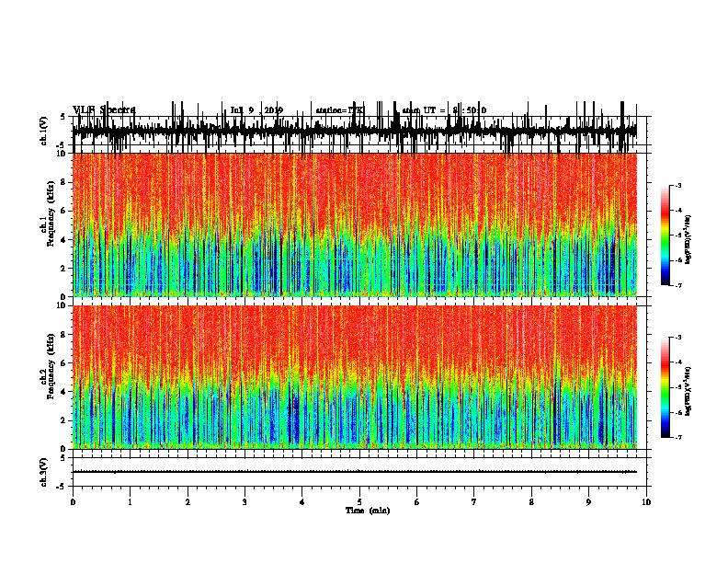This screenshot has height=563, width=728.
Task: Click time axis tick label '3'
Action: coord(245,502)
